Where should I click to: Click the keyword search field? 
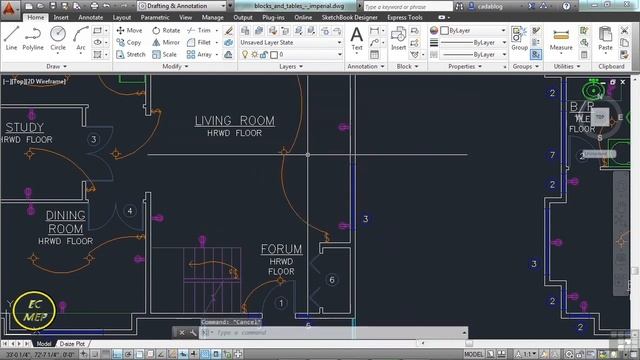(x=408, y=6)
